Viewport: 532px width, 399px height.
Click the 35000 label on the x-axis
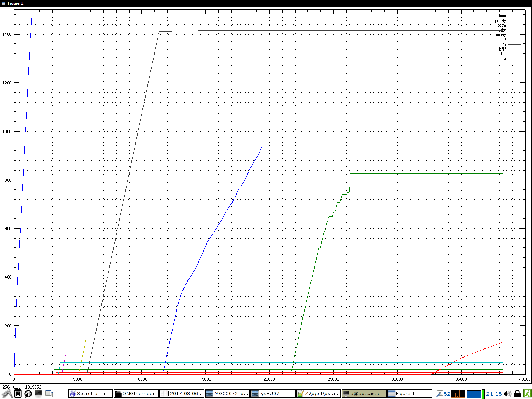(x=461, y=379)
